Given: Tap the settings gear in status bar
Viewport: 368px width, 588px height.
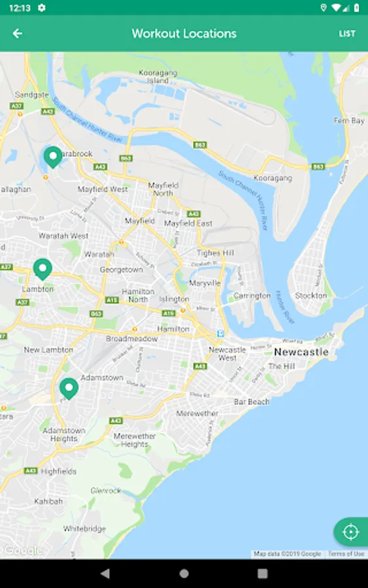Looking at the screenshot, I should pos(42,7).
